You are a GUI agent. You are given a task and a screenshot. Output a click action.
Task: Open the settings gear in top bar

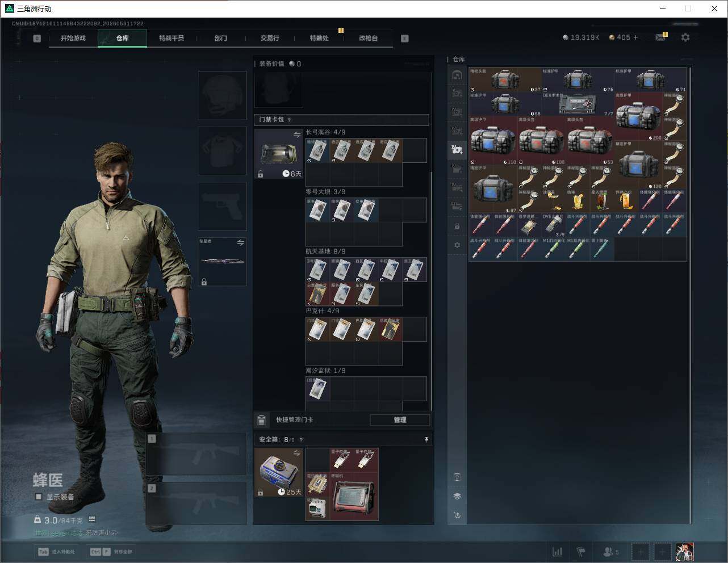pos(685,37)
